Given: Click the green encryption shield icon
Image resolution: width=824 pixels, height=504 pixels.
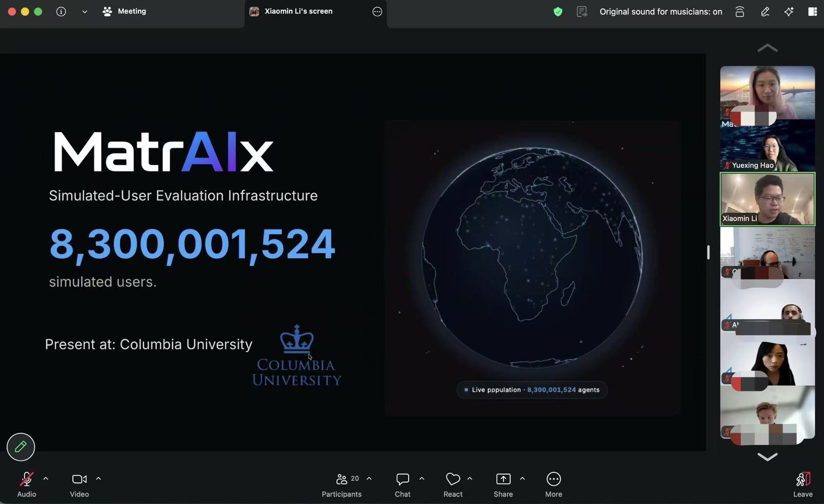Looking at the screenshot, I should click(558, 12).
